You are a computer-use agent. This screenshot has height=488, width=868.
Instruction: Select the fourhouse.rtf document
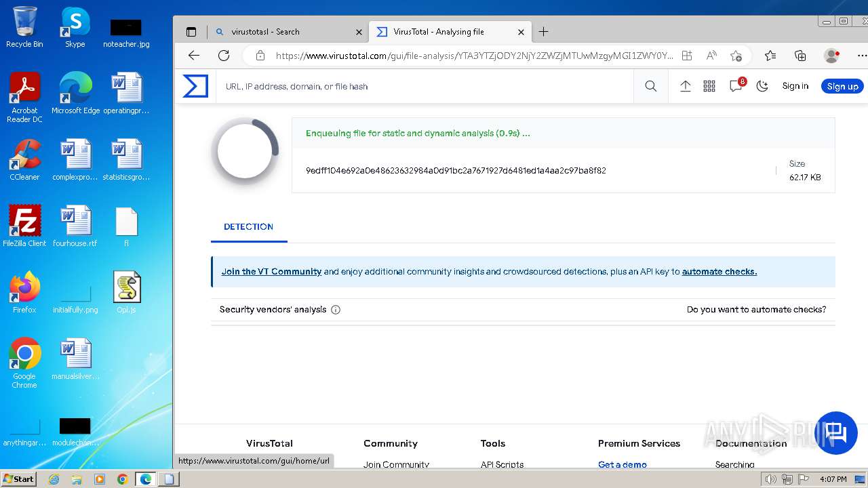coord(75,226)
